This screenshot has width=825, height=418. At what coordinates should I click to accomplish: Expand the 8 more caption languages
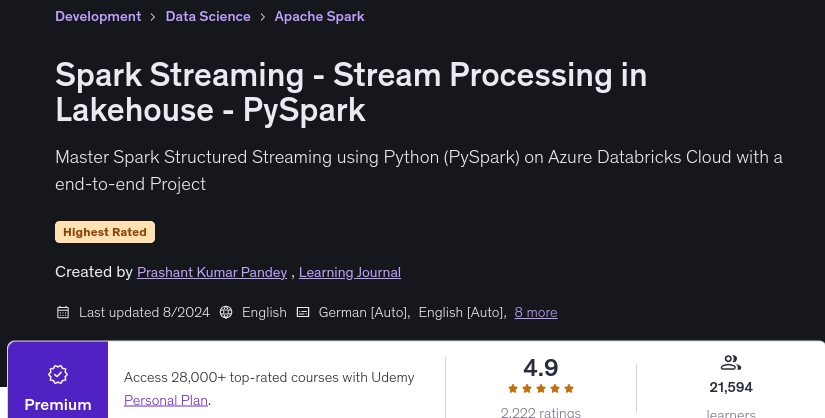536,312
